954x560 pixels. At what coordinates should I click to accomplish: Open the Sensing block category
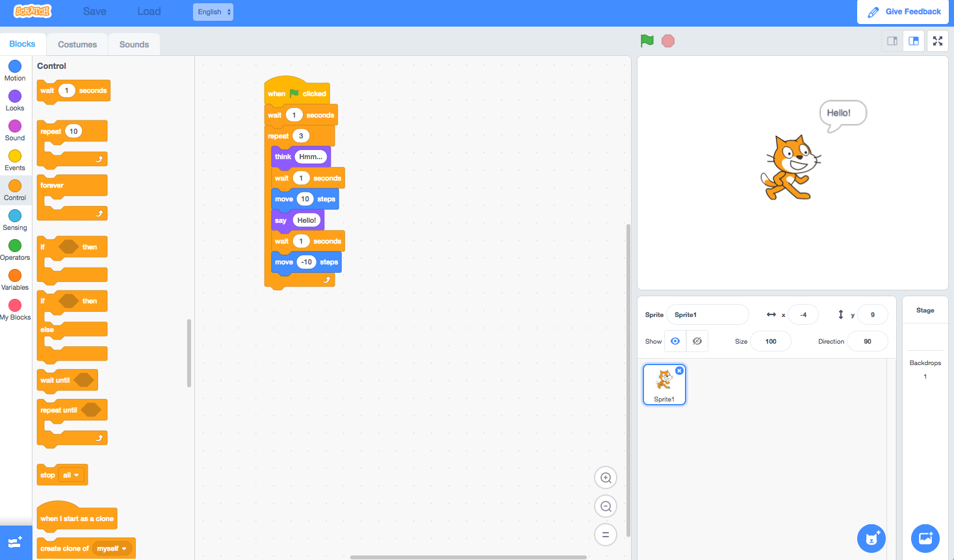[14, 220]
